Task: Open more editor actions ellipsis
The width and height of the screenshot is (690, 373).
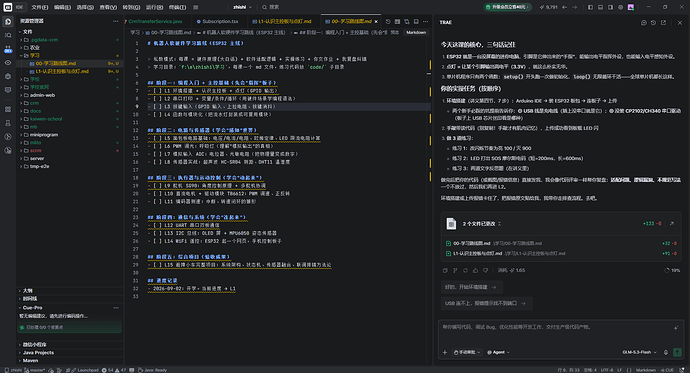Action: pos(426,21)
